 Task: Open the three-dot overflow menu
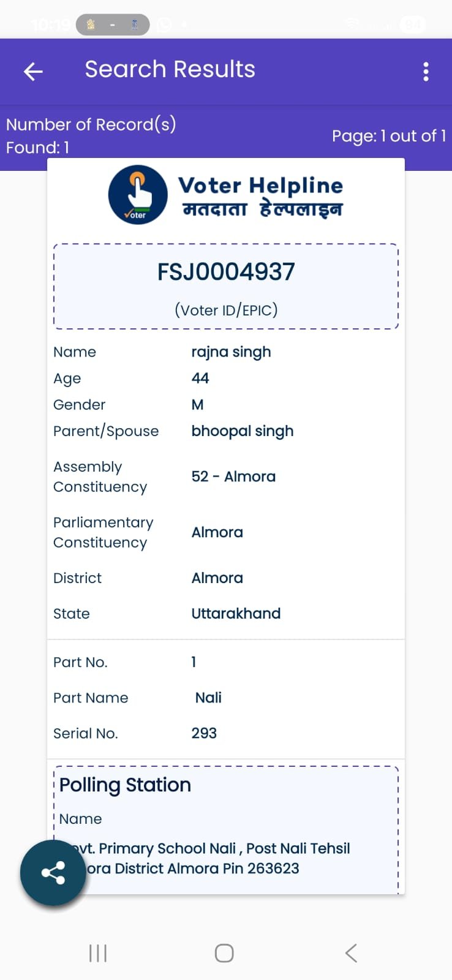pos(426,72)
